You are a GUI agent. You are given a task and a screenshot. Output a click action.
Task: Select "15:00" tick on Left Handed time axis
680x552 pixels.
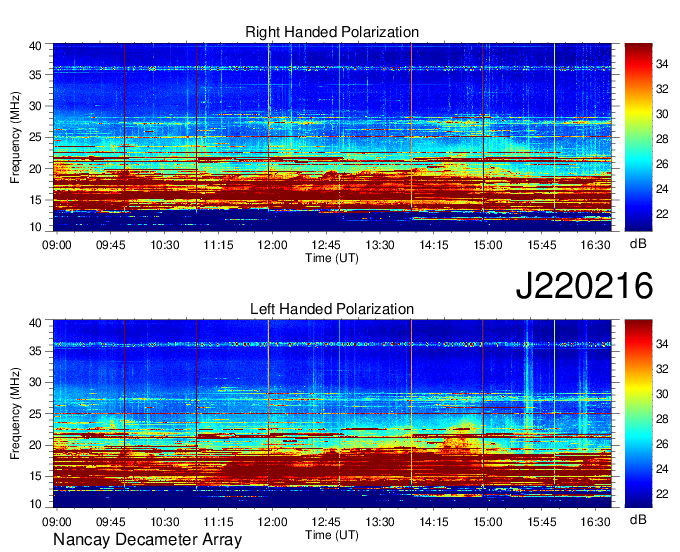[x=488, y=521]
